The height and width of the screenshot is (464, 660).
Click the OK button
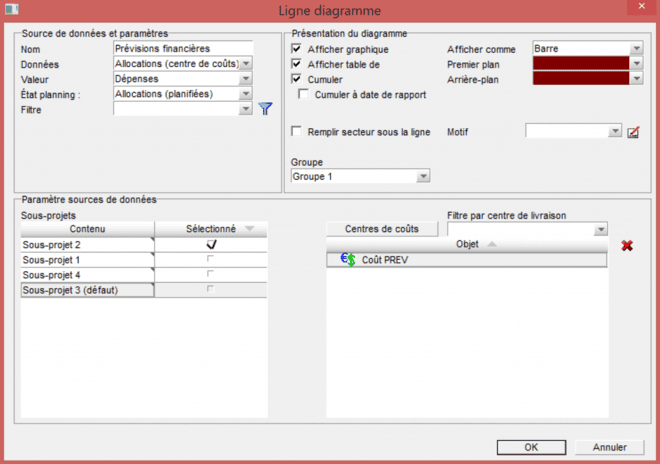pos(531,447)
